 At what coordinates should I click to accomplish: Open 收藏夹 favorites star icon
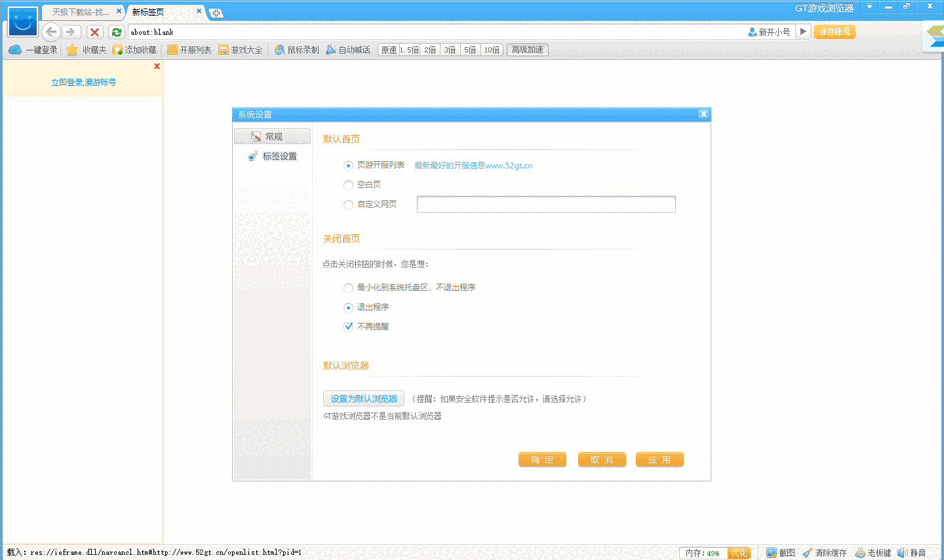click(x=73, y=50)
